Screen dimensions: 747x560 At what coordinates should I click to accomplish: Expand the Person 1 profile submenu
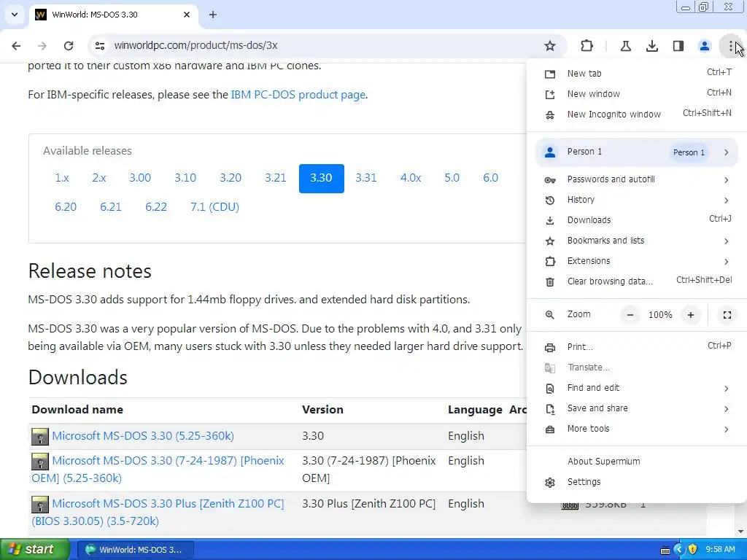pyautogui.click(x=636, y=152)
